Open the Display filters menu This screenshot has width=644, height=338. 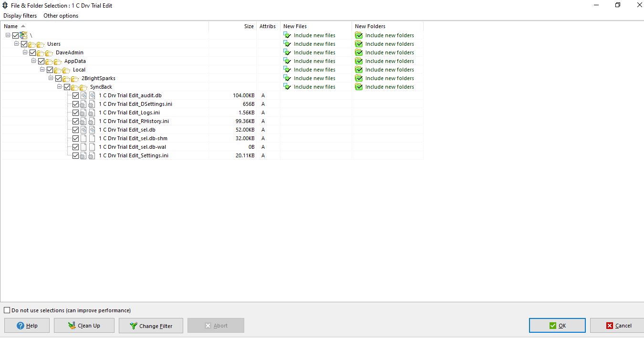[20, 16]
